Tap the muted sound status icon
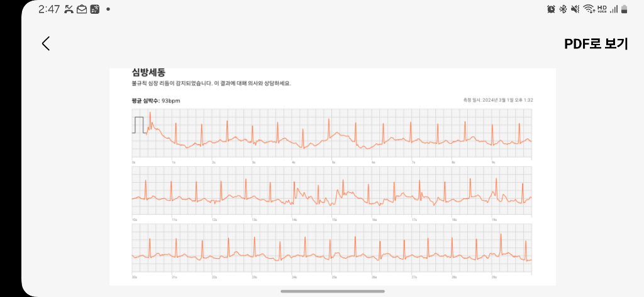This screenshot has width=644, height=297. 575,9
